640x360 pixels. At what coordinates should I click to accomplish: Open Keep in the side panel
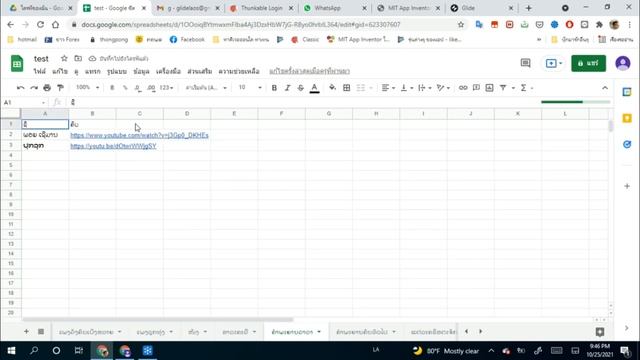627,118
